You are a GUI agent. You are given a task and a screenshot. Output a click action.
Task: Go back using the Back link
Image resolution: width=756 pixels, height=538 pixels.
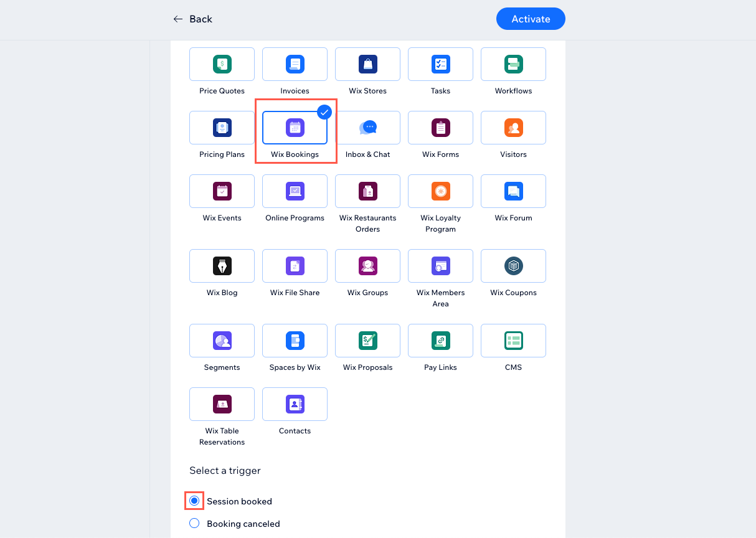[193, 19]
